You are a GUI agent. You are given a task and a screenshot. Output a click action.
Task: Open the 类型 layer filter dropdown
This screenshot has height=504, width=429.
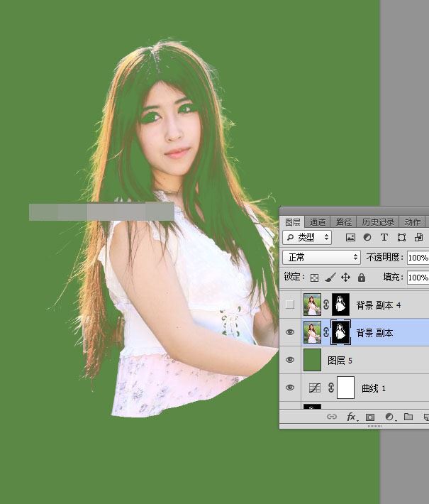307,237
